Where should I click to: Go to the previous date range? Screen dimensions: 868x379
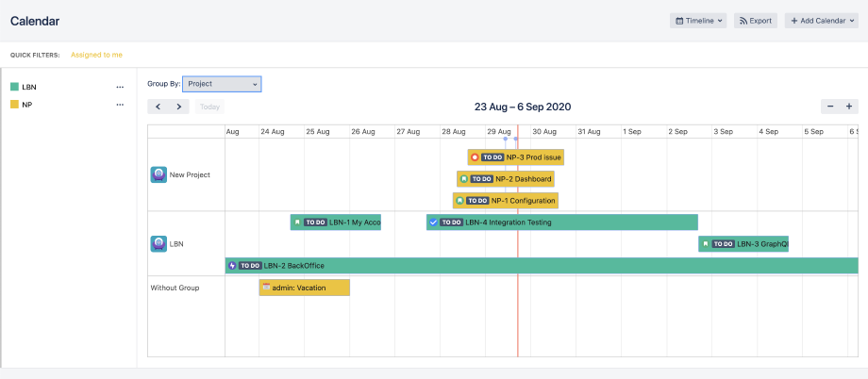pyautogui.click(x=159, y=107)
